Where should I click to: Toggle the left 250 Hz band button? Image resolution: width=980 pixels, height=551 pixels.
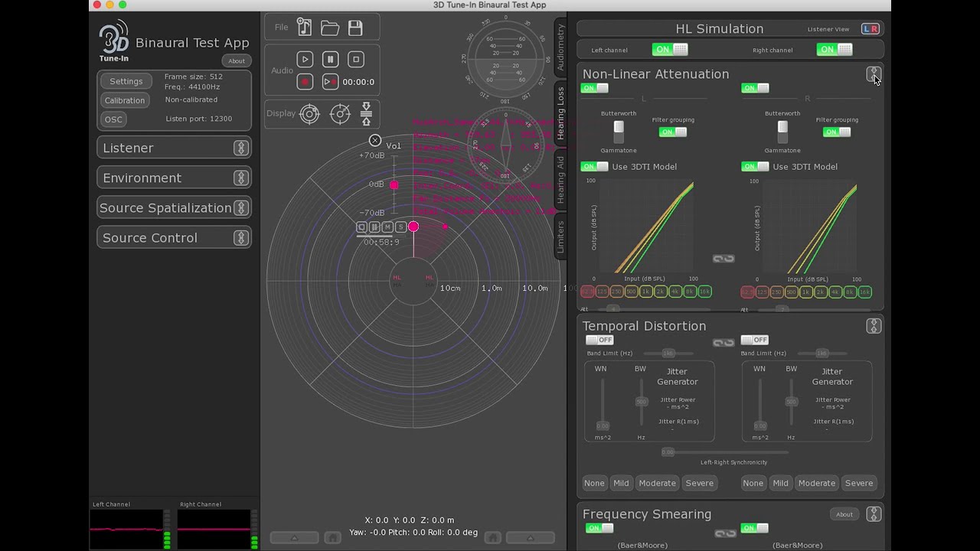pyautogui.click(x=616, y=292)
